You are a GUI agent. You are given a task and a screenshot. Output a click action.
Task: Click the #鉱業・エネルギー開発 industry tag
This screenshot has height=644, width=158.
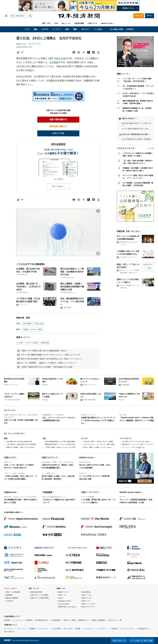(x=32, y=329)
